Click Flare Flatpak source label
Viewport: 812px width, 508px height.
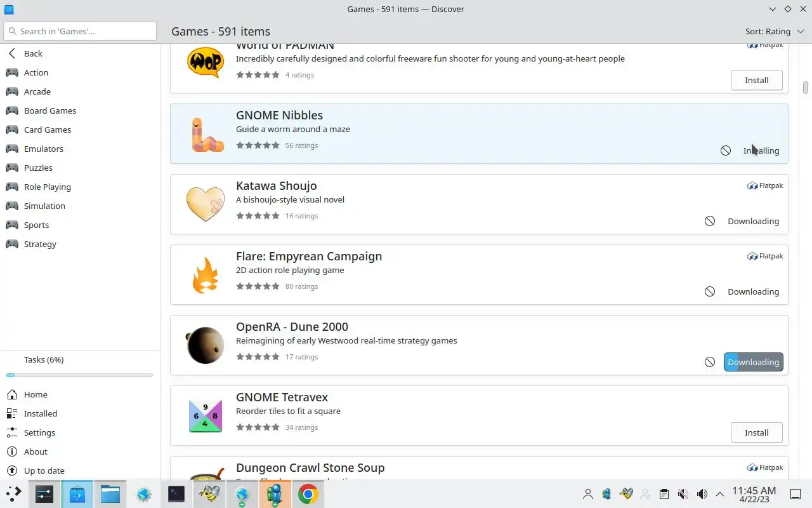765,256
